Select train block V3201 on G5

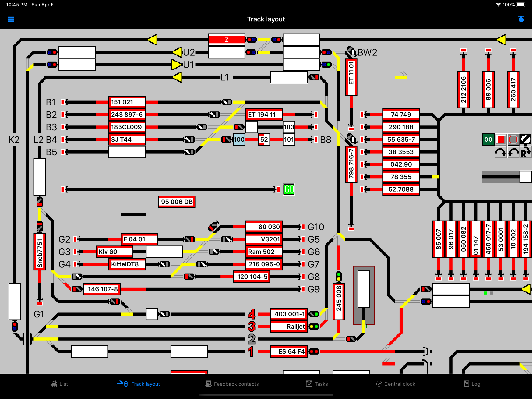tap(264, 239)
